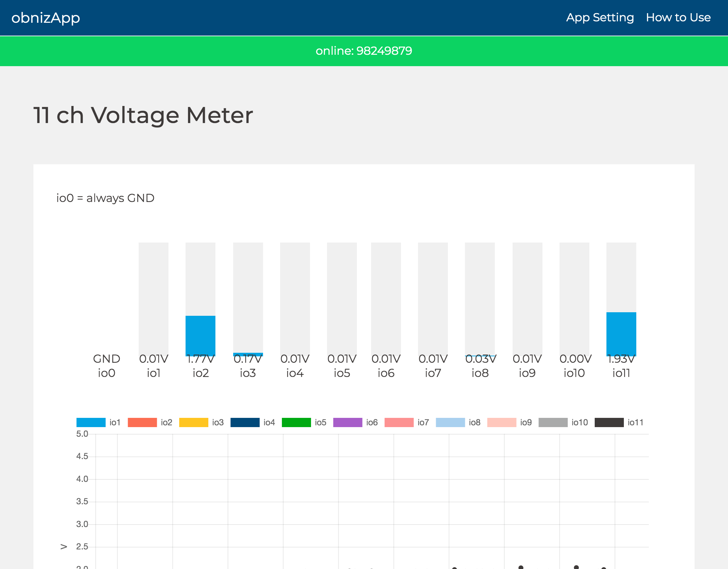The width and height of the screenshot is (728, 569).
Task: Click the io3 small voltage bar
Action: tap(248, 354)
